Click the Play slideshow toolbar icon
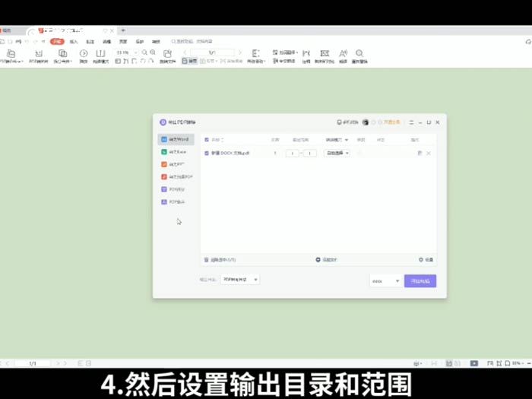532x399 pixels. (84, 56)
